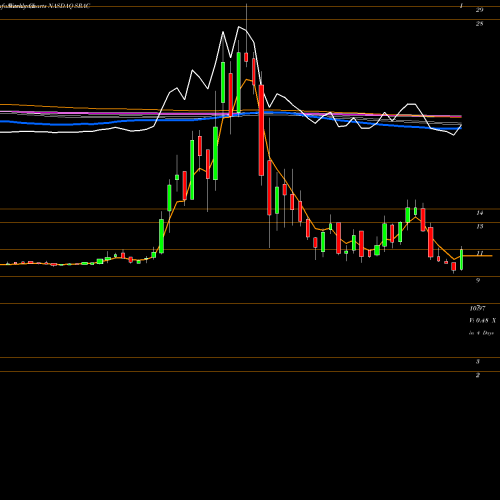Click the tallest red candlestick body
The image size is (500, 500).
261,130
